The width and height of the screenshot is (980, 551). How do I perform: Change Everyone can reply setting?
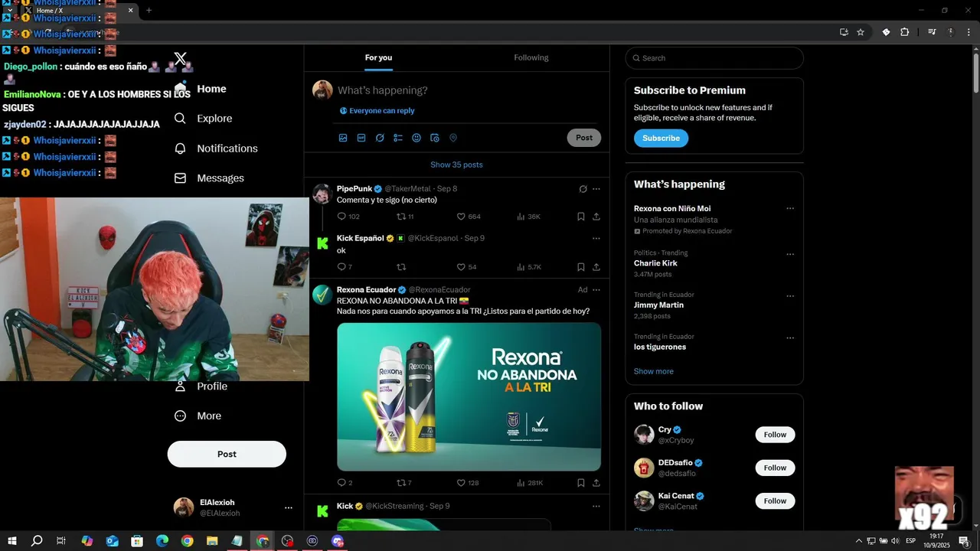point(377,111)
